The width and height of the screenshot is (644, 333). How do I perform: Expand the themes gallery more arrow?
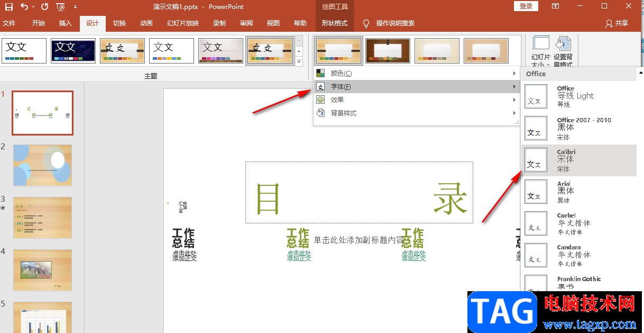coord(299,61)
